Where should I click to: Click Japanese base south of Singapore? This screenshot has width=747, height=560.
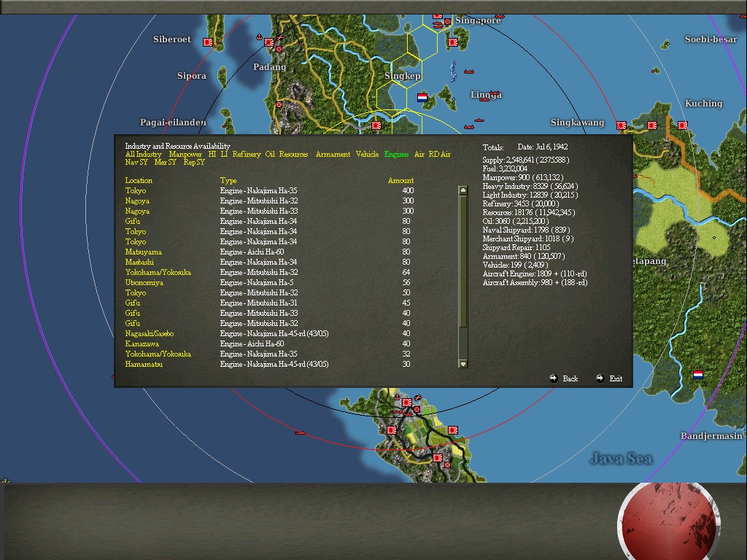452,42
